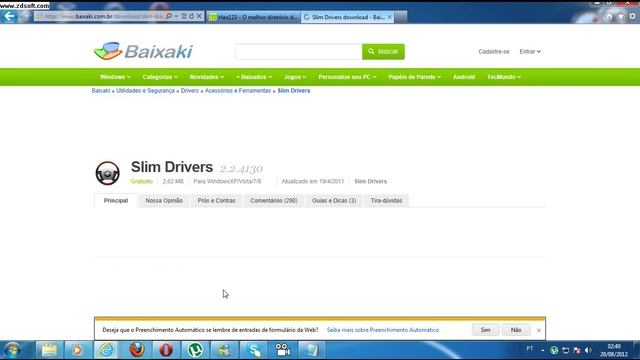Click the Slim Drivers developer link
This screenshot has height=360, width=640.
click(x=370, y=181)
